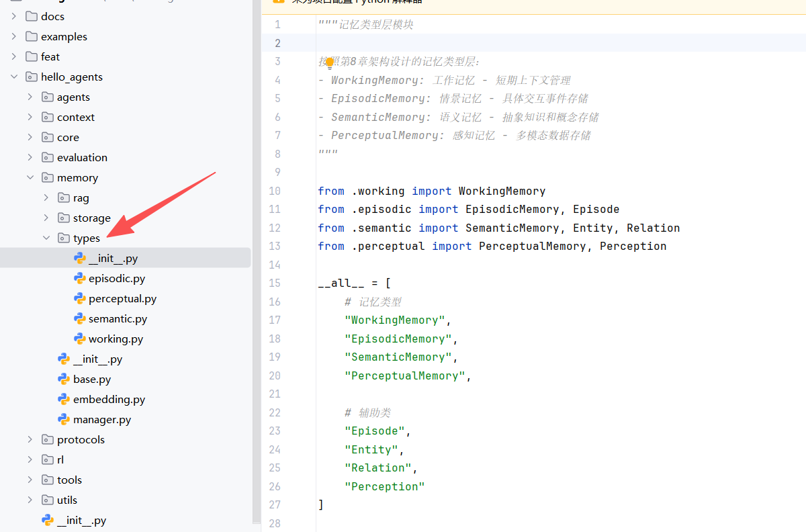Click Python icon of semantic.py
Screen dimensions: 806x532
coord(80,318)
